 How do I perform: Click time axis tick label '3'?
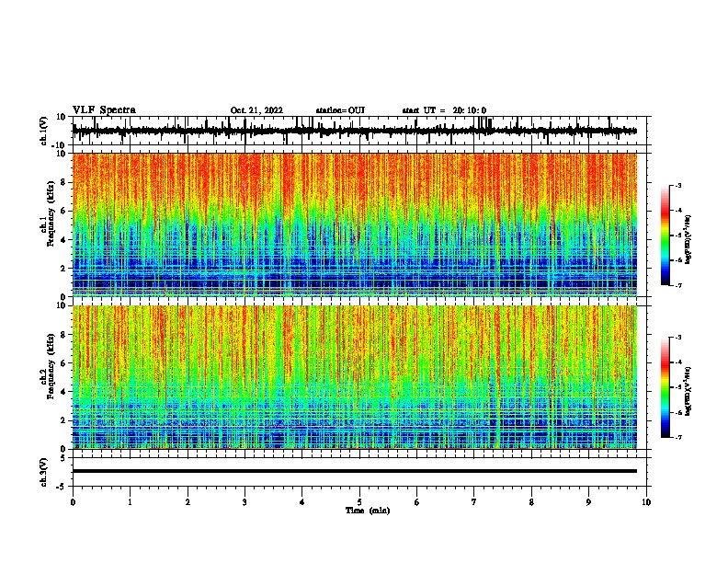click(245, 502)
